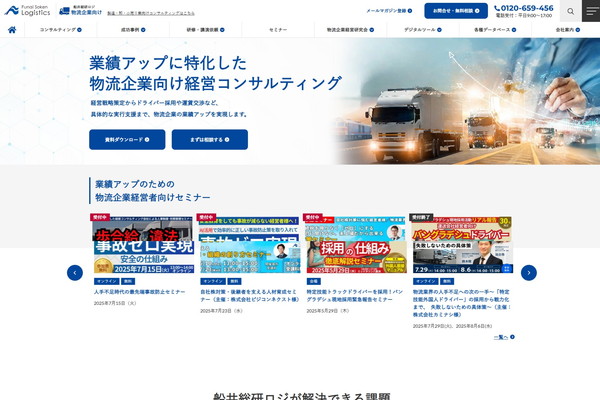The image size is (600, 400).
Task: Click the 電話受付：平日9:00~17:00 text
Action: click(524, 16)
